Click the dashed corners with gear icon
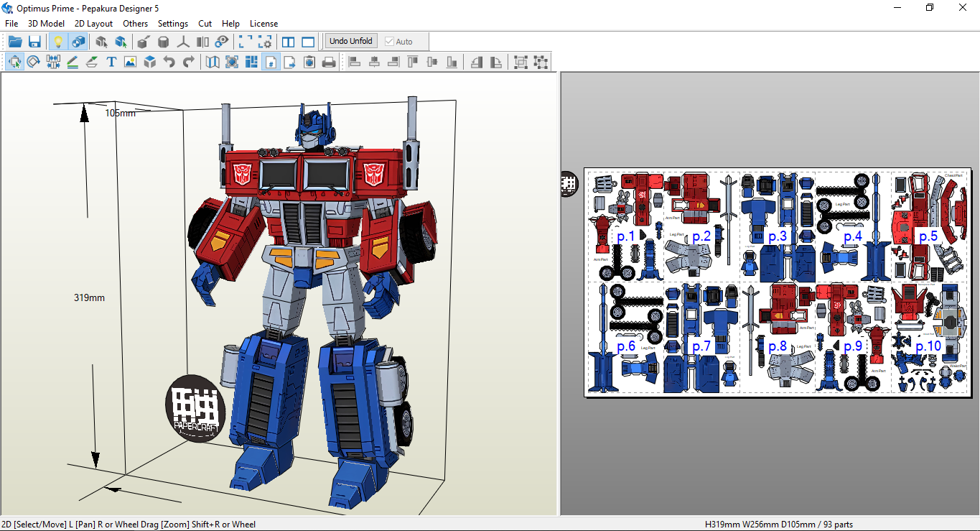Screen dimensions: 980x531 click(265, 42)
